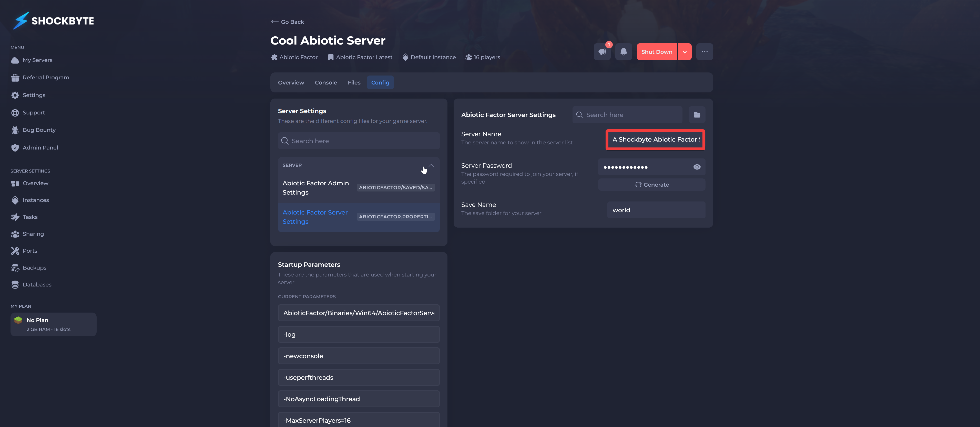
Task: Open Abiotic Factor Admin Settings config
Action: pos(359,188)
